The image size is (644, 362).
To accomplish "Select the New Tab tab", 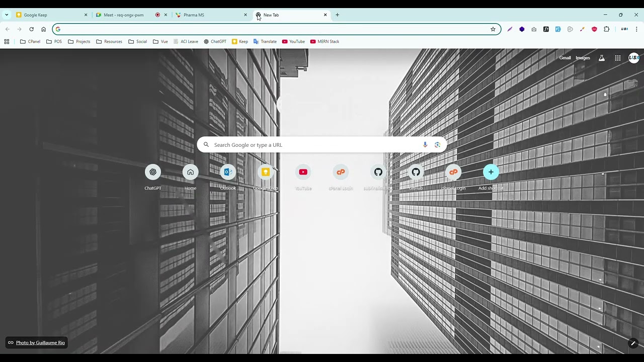I will (x=291, y=15).
